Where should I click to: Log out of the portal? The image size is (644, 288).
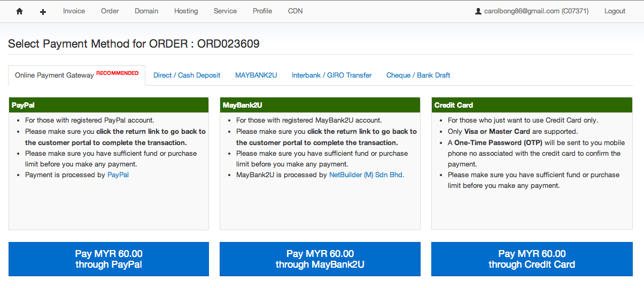[x=615, y=11]
